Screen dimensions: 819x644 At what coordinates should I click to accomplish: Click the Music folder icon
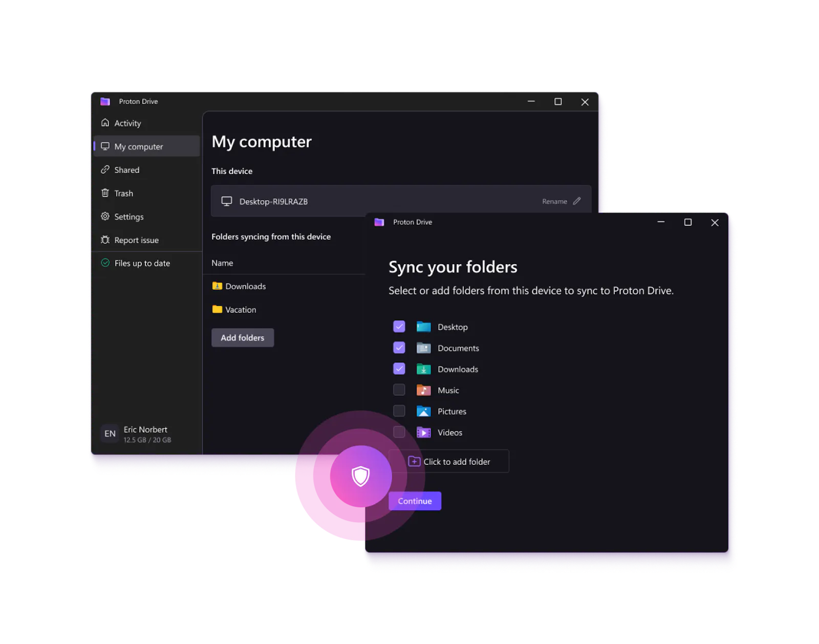coord(423,390)
